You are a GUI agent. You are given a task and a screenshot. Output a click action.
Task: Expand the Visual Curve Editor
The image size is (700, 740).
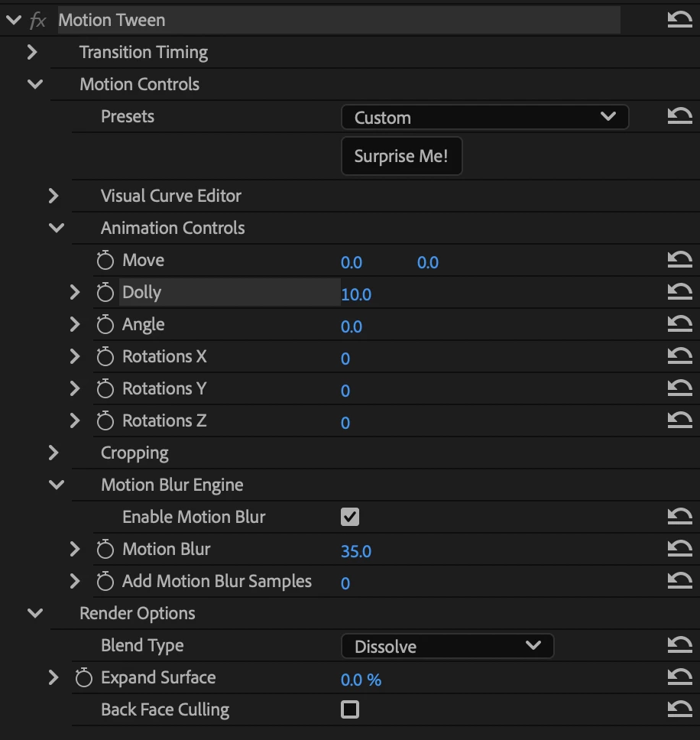point(53,196)
